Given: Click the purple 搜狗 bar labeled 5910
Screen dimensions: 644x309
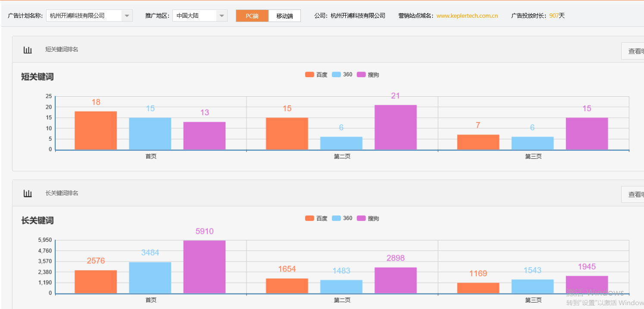Looking at the screenshot, I should click(204, 265).
